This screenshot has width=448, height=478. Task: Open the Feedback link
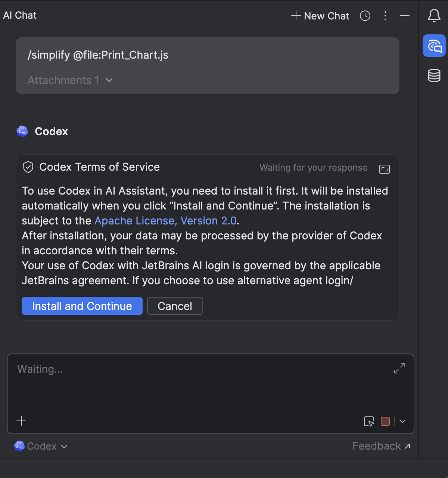[382, 446]
